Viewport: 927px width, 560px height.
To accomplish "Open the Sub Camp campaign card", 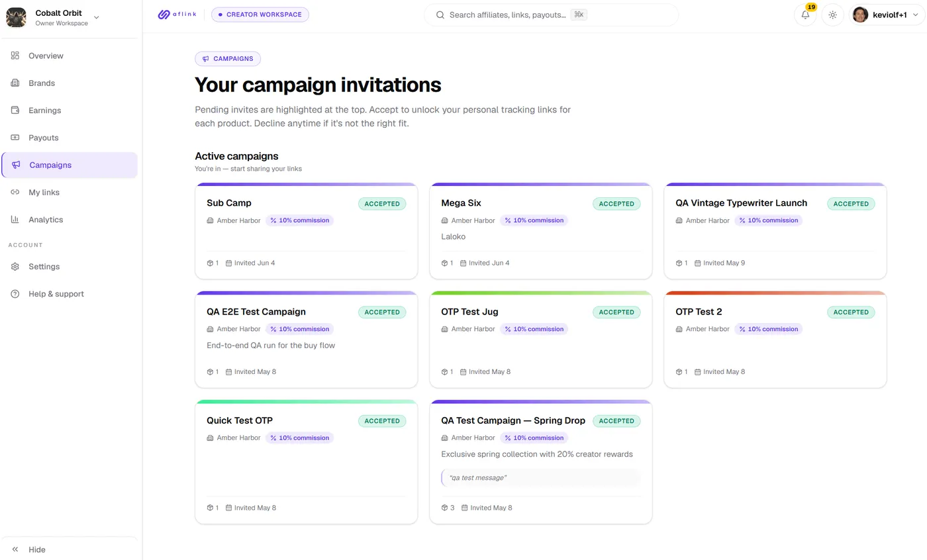I will [307, 231].
